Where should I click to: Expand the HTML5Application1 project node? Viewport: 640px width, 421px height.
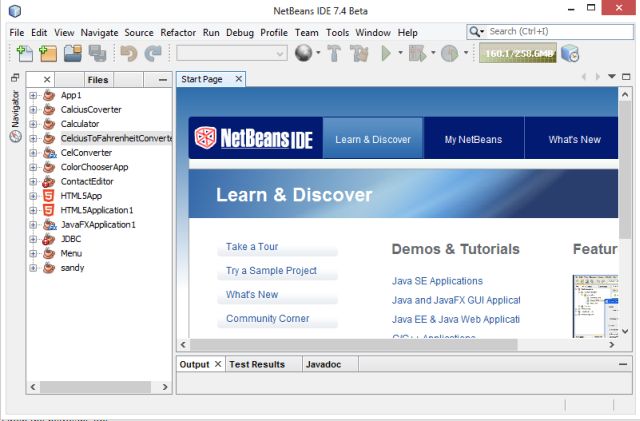(x=33, y=210)
